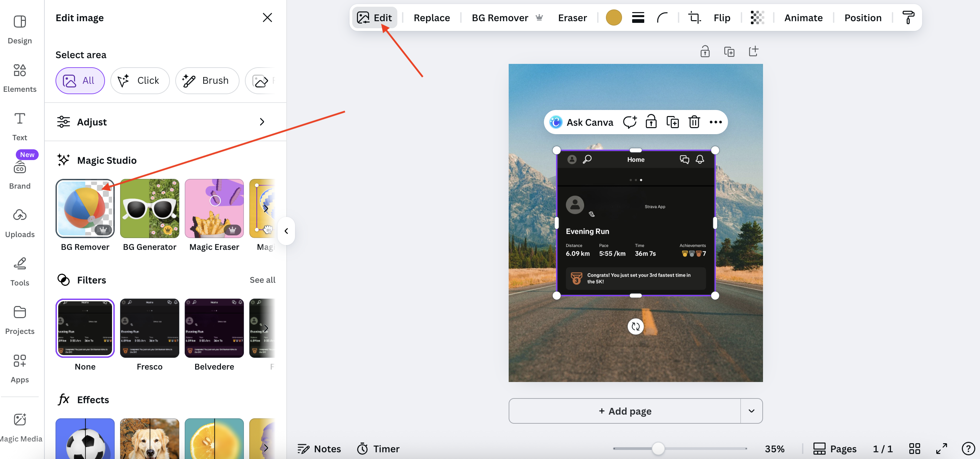Expand the Adjust section
980x459 pixels.
coord(165,122)
